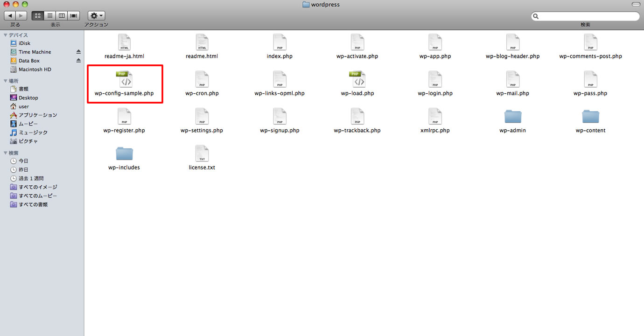The width and height of the screenshot is (644, 336).
Task: Select the readme-ja.html file icon
Action: [124, 42]
